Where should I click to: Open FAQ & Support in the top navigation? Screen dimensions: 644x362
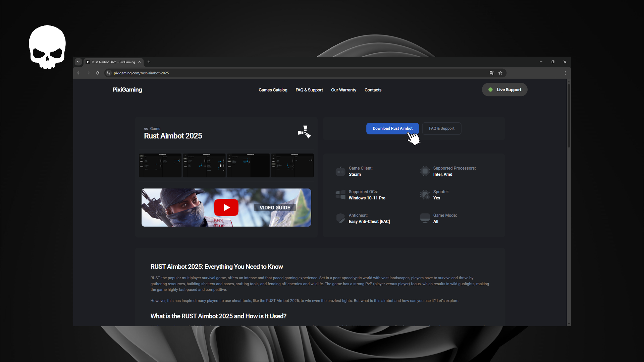click(309, 90)
